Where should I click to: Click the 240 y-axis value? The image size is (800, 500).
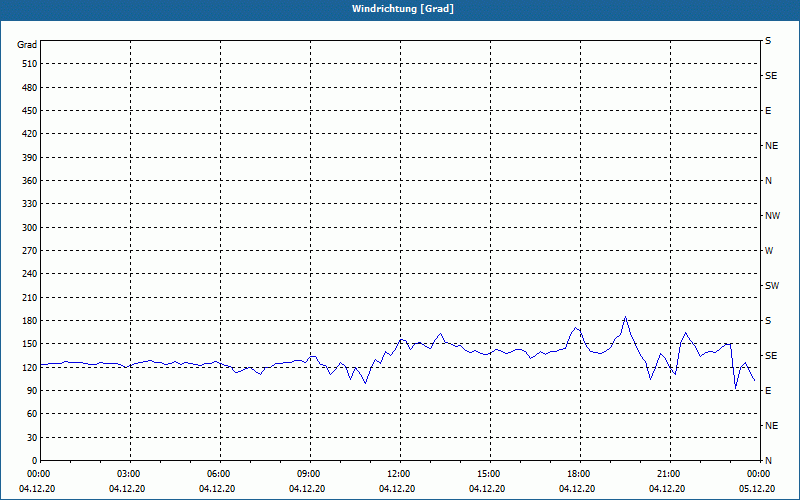(30, 273)
